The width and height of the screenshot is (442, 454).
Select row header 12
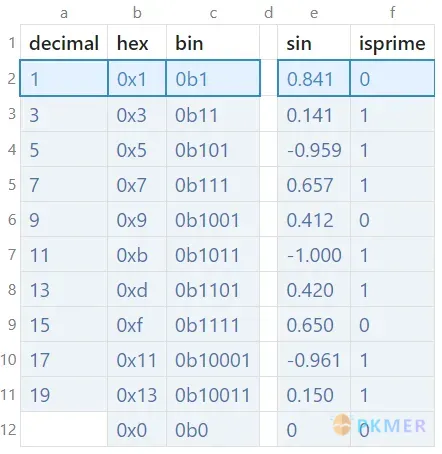9,429
